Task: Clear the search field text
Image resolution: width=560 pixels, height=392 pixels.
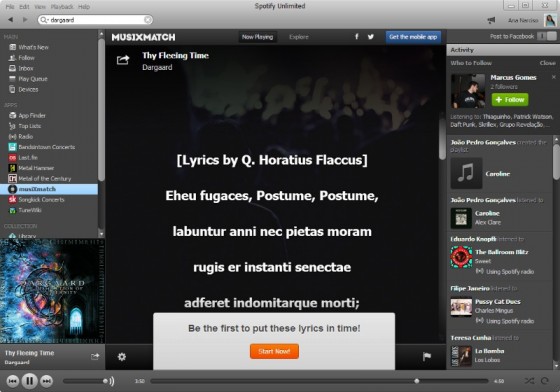Action: (x=147, y=20)
